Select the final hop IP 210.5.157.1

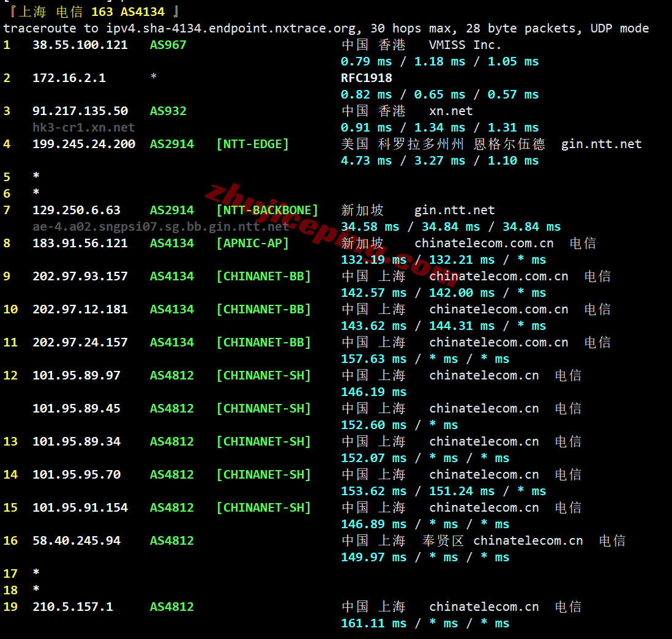[73, 607]
